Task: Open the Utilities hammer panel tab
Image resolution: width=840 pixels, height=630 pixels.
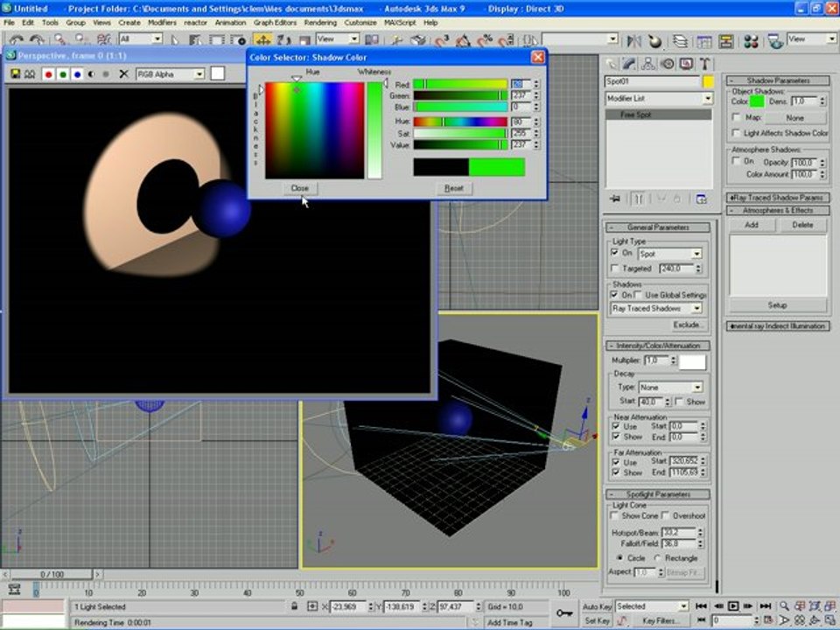Action: (704, 63)
